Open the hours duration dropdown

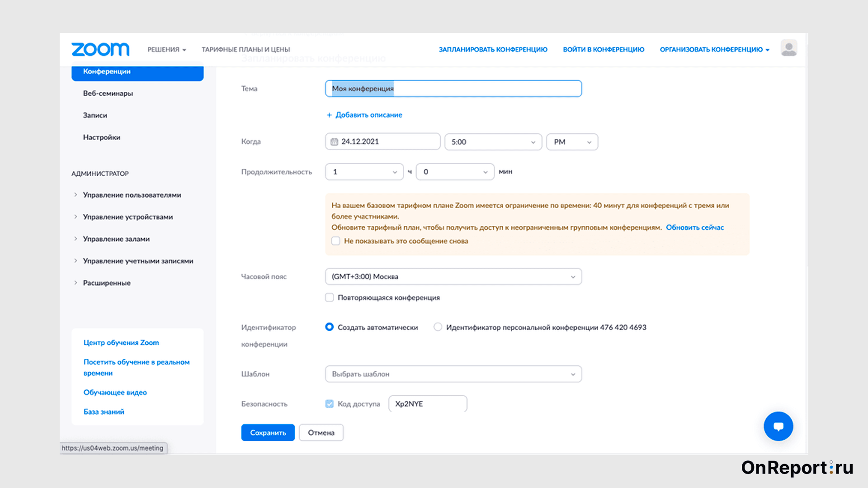click(364, 172)
